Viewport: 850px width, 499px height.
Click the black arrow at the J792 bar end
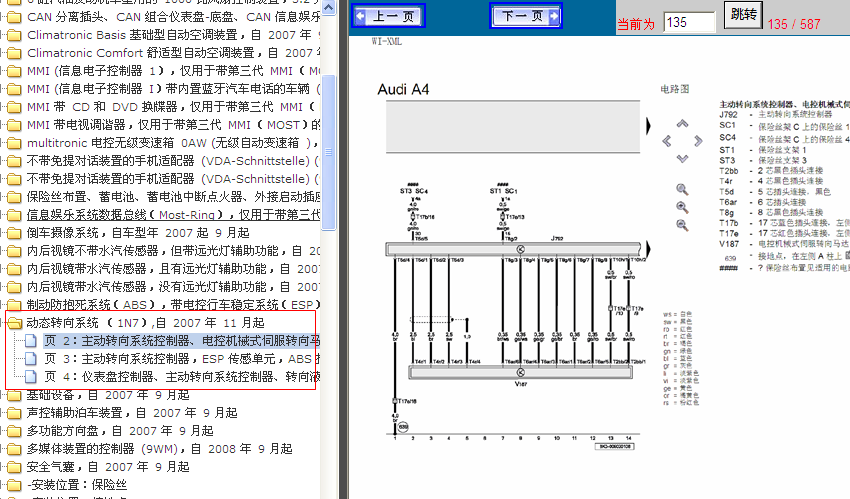pos(648,249)
